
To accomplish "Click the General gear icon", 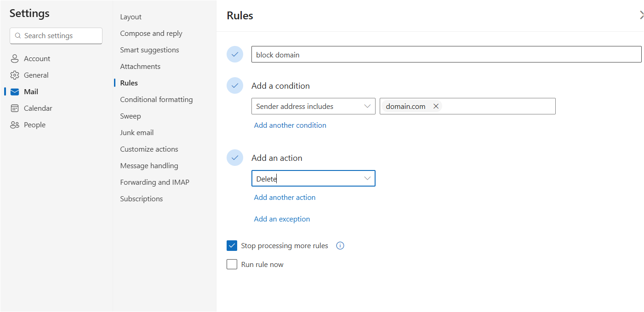I will pos(15,75).
